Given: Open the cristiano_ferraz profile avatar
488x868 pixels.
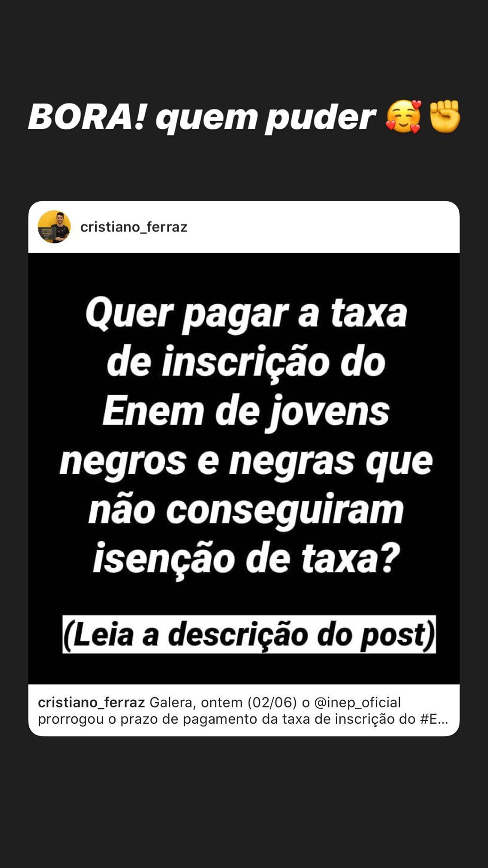Looking at the screenshot, I should point(54,227).
